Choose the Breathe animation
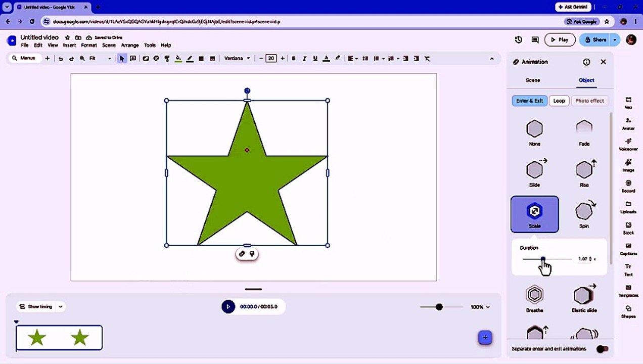 tap(534, 298)
